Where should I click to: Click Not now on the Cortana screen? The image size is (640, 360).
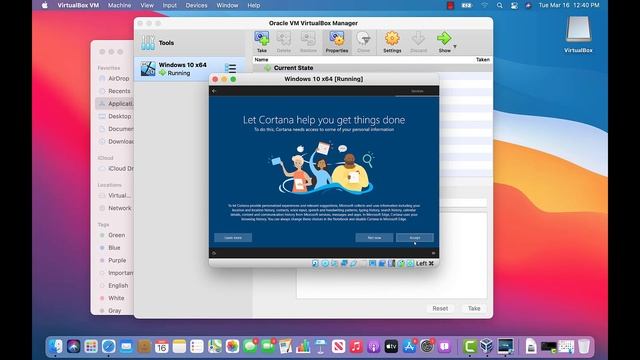point(374,238)
